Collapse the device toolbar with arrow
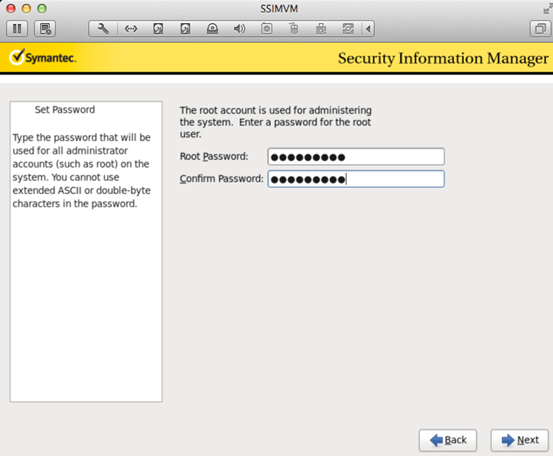Viewport: 553px width, 456px height. [368, 29]
